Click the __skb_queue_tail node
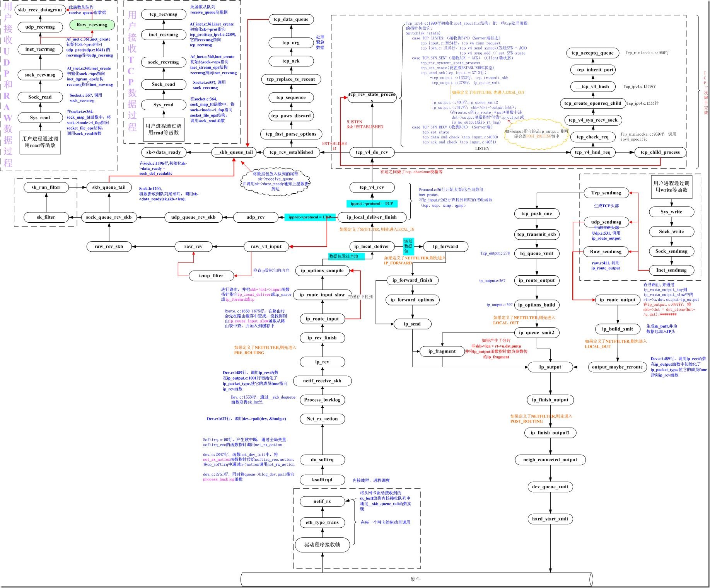This screenshot has width=710, height=588. pyautogui.click(x=234, y=152)
